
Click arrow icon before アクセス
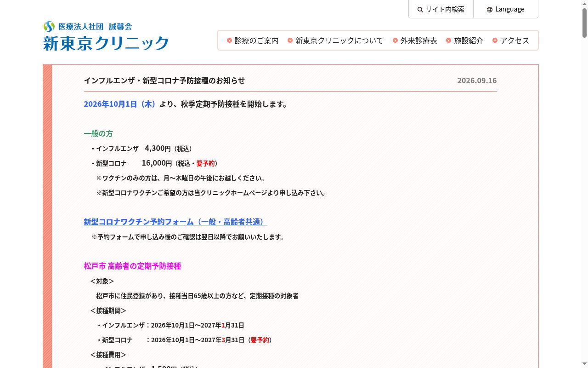[x=495, y=40]
